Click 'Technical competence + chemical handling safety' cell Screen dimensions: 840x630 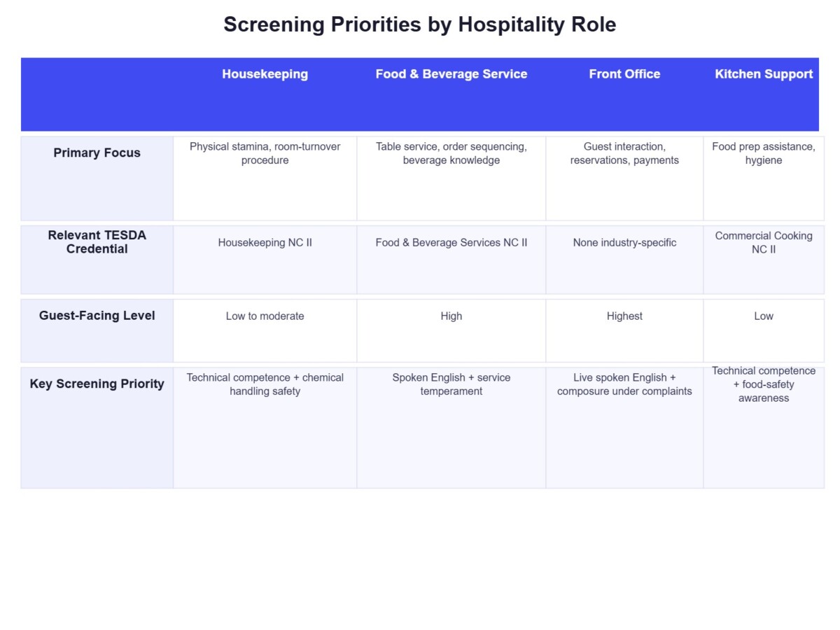coord(265,428)
